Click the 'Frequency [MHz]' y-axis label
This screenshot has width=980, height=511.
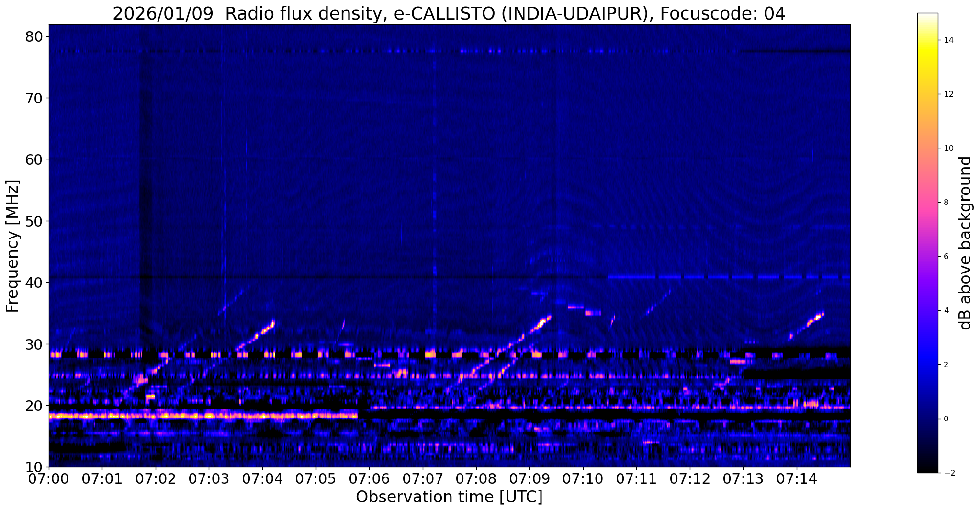tap(13, 246)
